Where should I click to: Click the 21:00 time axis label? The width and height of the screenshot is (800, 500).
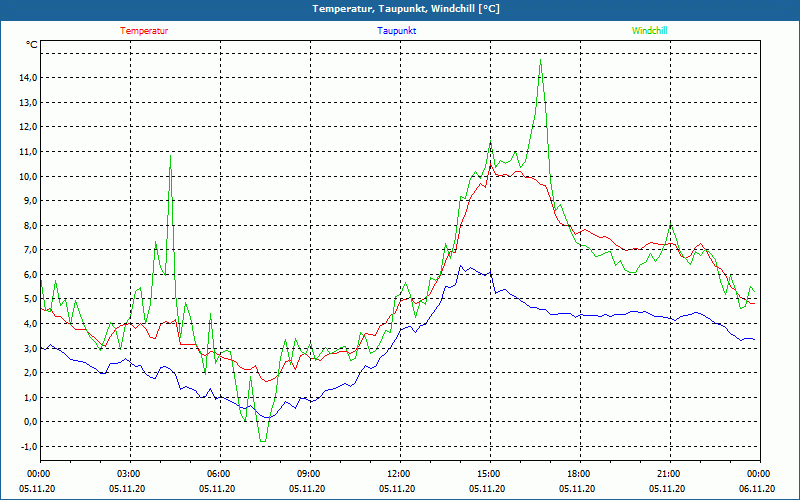tap(670, 474)
